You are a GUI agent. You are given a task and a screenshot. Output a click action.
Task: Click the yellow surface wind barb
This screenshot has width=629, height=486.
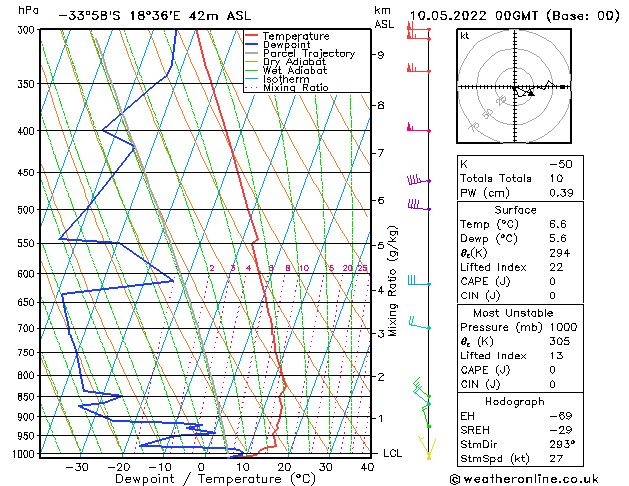click(x=428, y=448)
